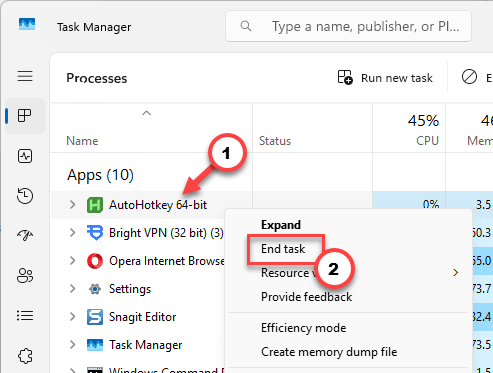Image resolution: width=493 pixels, height=373 pixels.
Task: Click the Task Manager process row icon
Action: 95,345
